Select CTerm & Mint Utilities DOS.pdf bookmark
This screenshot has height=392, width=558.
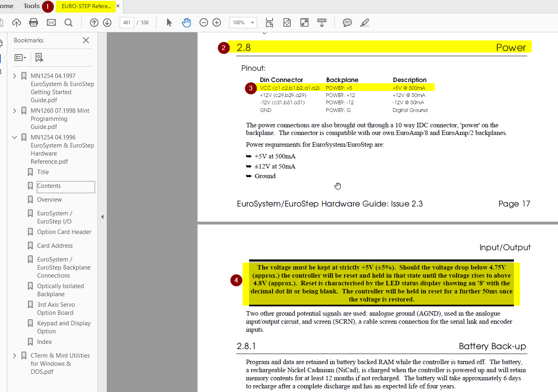tap(60, 364)
